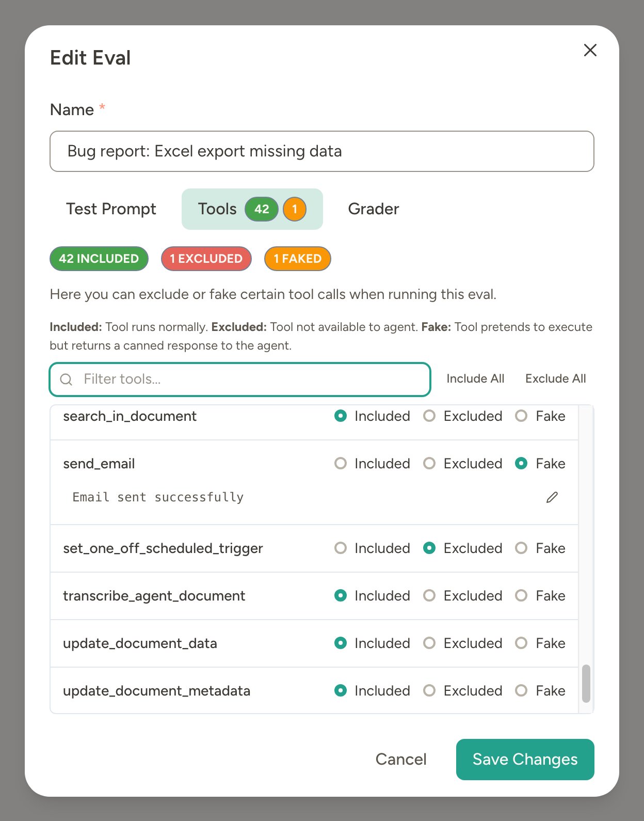This screenshot has height=821, width=644.
Task: Set update_document_metadata to Fake
Action: [x=521, y=690]
